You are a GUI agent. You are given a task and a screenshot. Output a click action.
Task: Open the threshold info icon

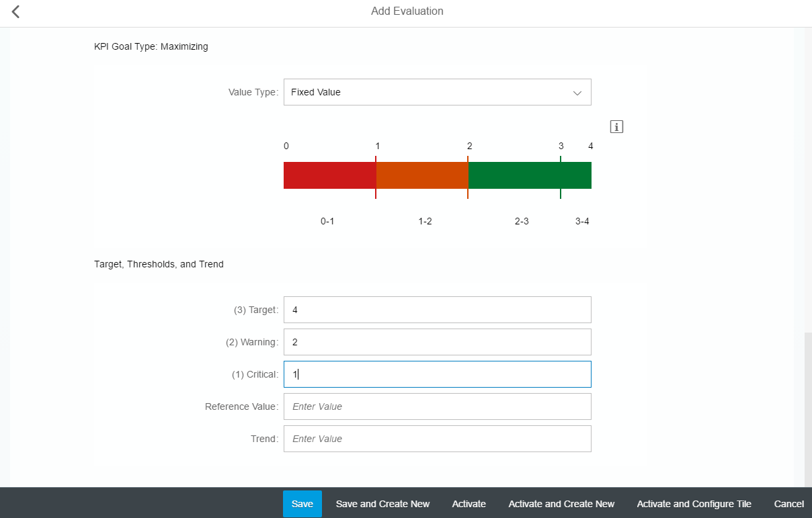pyautogui.click(x=616, y=126)
